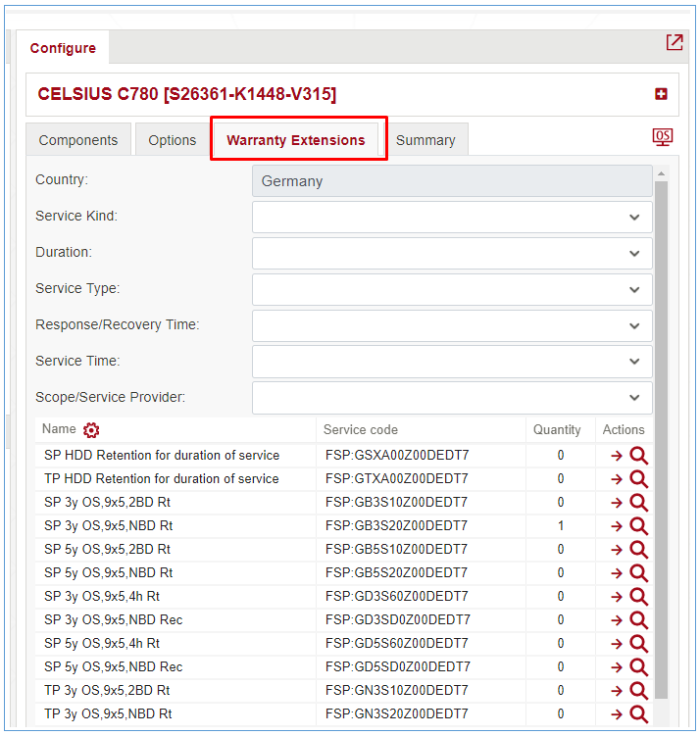View details of SP 3y OS,9x5,NBD Rt
Screen dimensions: 700x736
pos(639,525)
